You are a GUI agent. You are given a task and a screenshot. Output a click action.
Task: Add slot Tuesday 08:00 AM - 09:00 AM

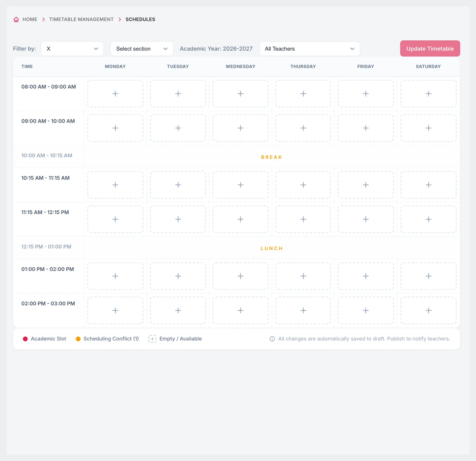click(178, 94)
